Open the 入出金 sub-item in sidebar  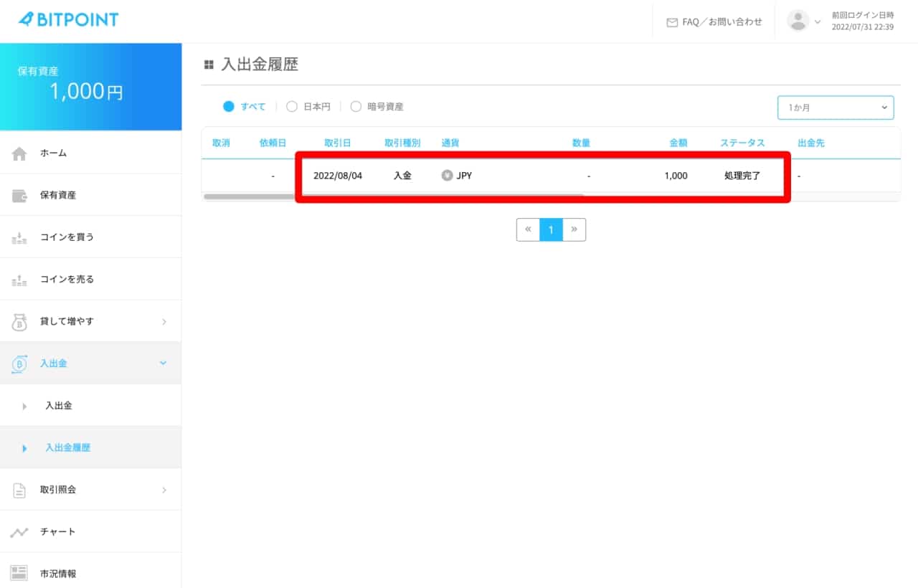pos(59,406)
